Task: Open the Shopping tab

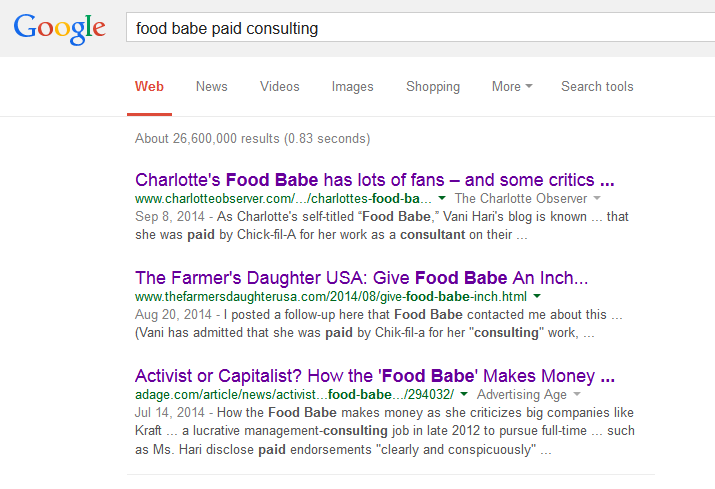Action: 433,86
